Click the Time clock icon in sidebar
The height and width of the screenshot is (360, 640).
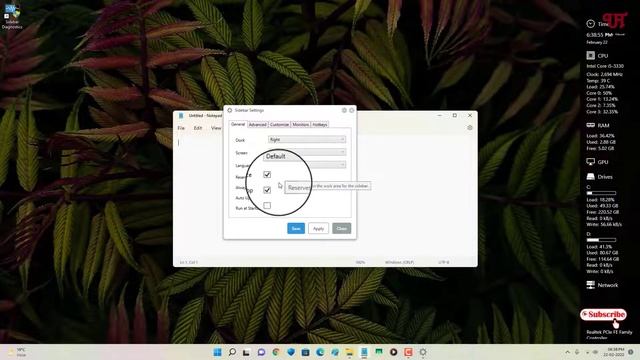pyautogui.click(x=590, y=24)
